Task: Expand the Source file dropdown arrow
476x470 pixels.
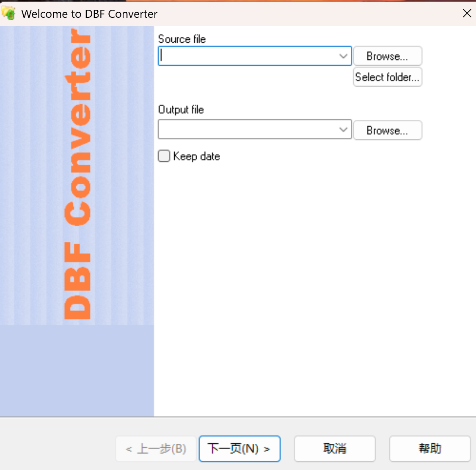Action: [x=343, y=56]
